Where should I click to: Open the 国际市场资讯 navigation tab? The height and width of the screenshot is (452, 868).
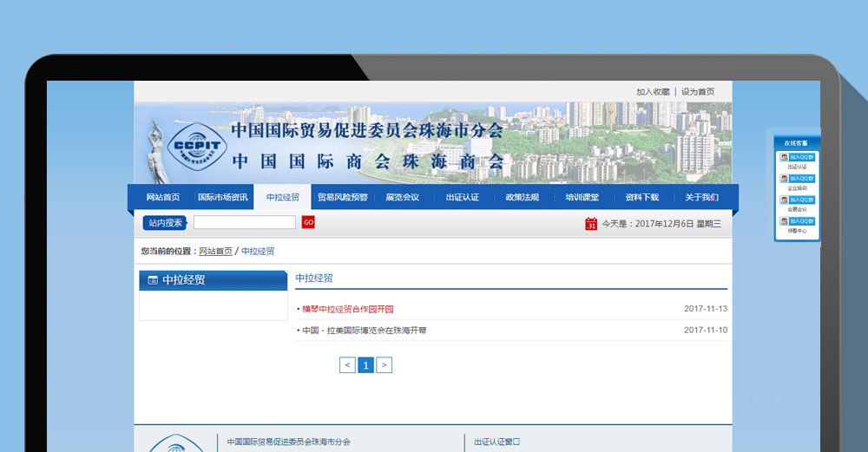(x=222, y=197)
